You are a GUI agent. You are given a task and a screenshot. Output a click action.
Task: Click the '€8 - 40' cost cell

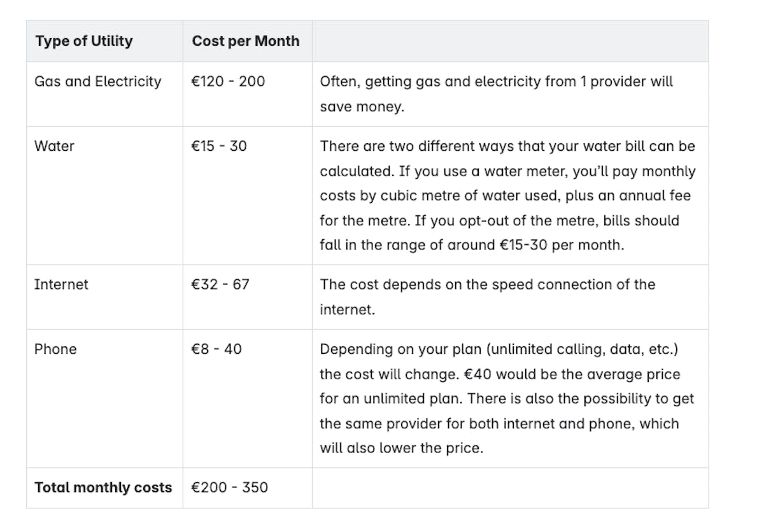click(216, 349)
